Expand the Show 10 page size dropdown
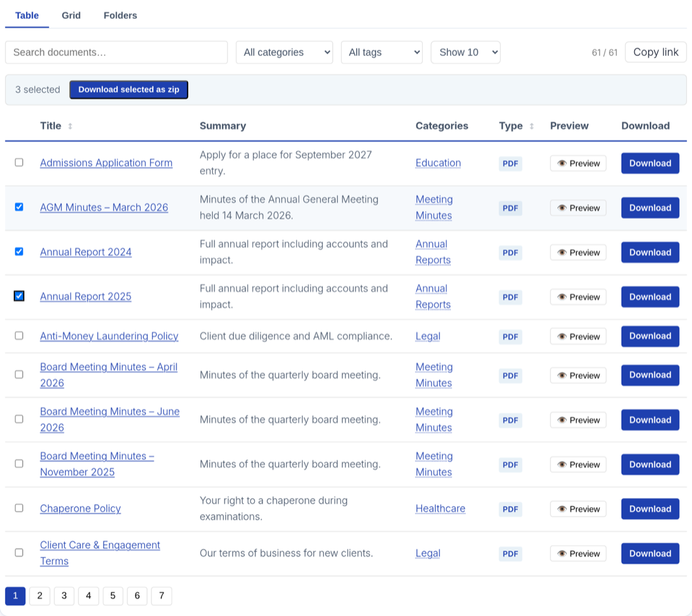The image size is (692, 616). [x=465, y=52]
